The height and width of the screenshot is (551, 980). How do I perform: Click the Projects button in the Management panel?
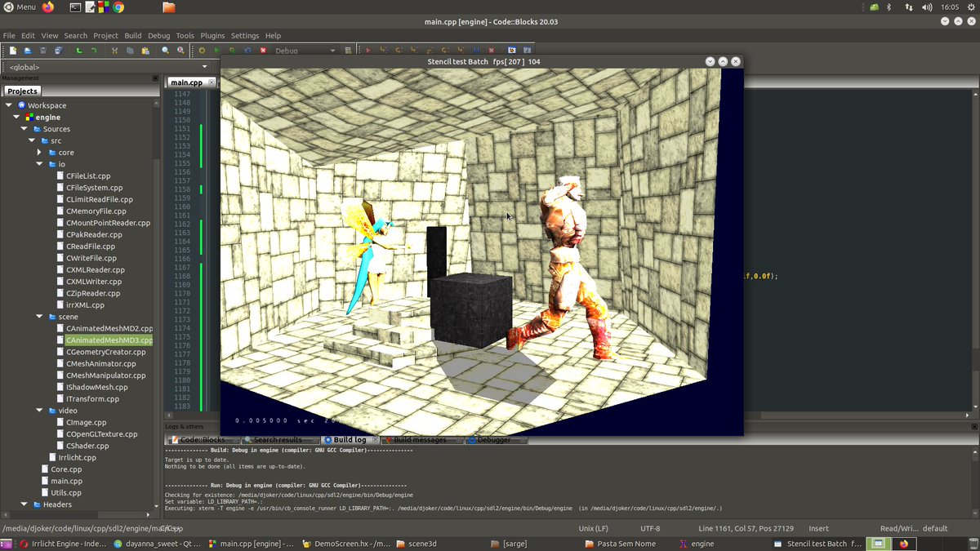pos(22,91)
